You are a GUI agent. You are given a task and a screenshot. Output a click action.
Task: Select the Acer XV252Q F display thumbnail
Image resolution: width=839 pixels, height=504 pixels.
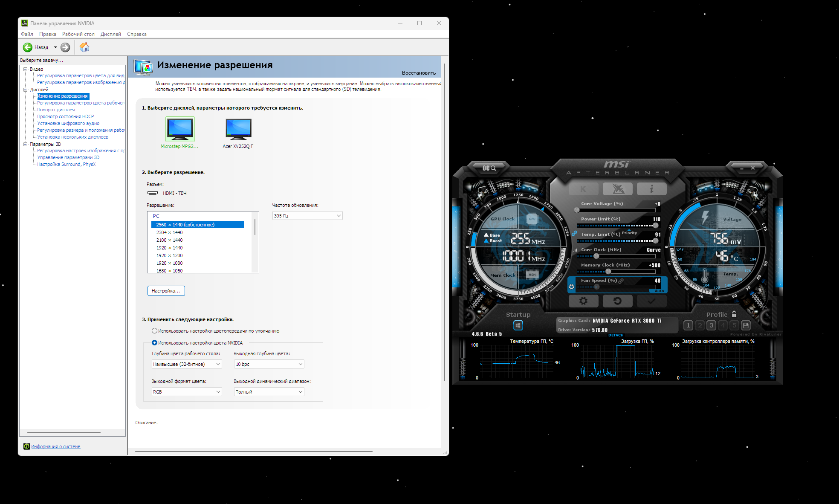point(238,130)
